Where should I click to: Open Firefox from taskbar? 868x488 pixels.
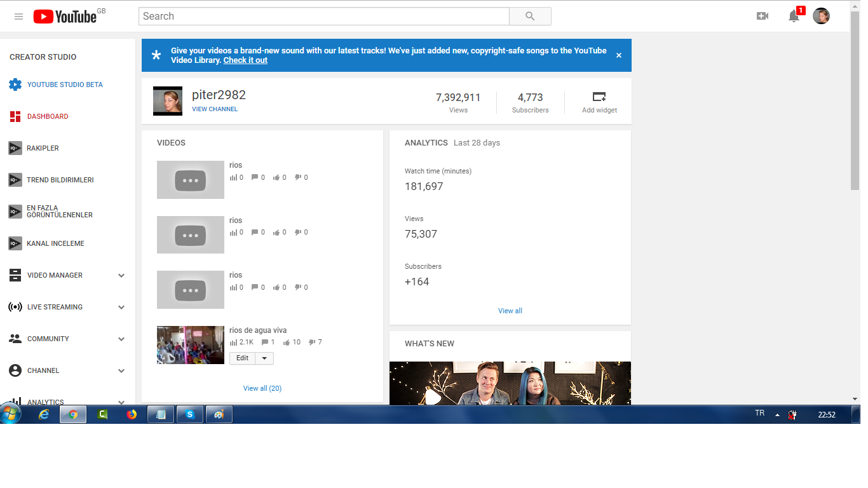click(x=132, y=414)
